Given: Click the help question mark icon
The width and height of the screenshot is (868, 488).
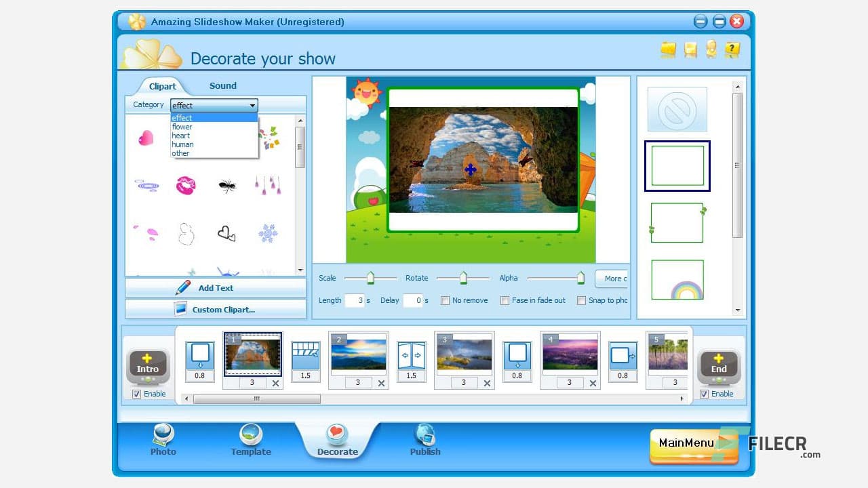Looking at the screenshot, I should pyautogui.click(x=731, y=49).
